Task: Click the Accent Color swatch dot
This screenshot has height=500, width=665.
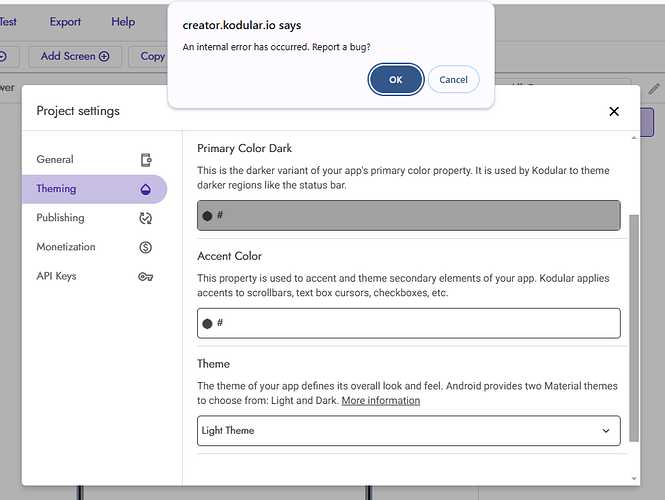Action: 207,323
